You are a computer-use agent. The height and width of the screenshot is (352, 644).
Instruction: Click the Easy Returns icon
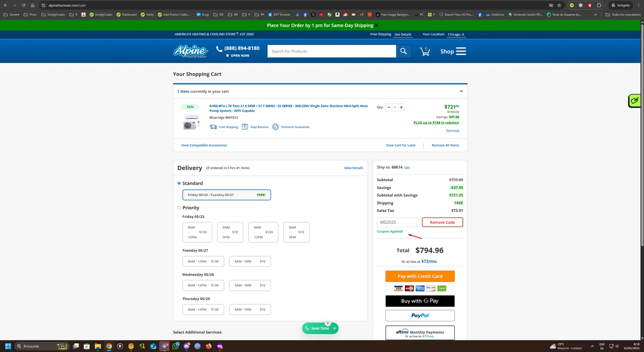tap(245, 127)
